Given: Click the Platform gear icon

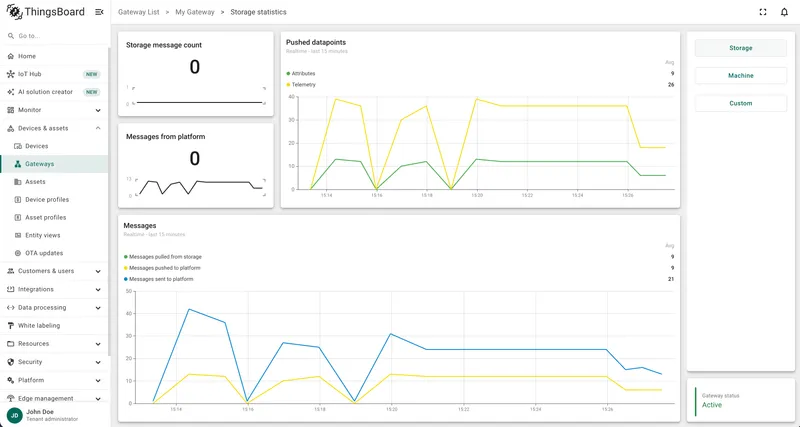Looking at the screenshot, I should [x=11, y=380].
